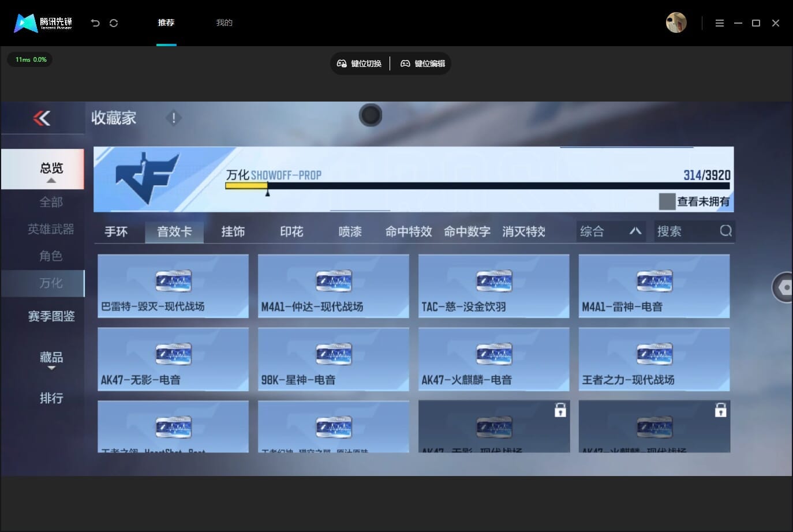Select the 印花 category tab
Image resolution: width=793 pixels, height=532 pixels.
point(291,231)
